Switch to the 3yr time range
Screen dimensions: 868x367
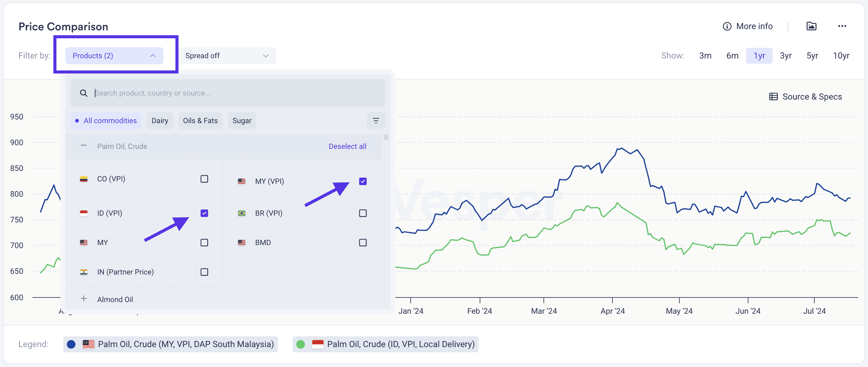785,55
